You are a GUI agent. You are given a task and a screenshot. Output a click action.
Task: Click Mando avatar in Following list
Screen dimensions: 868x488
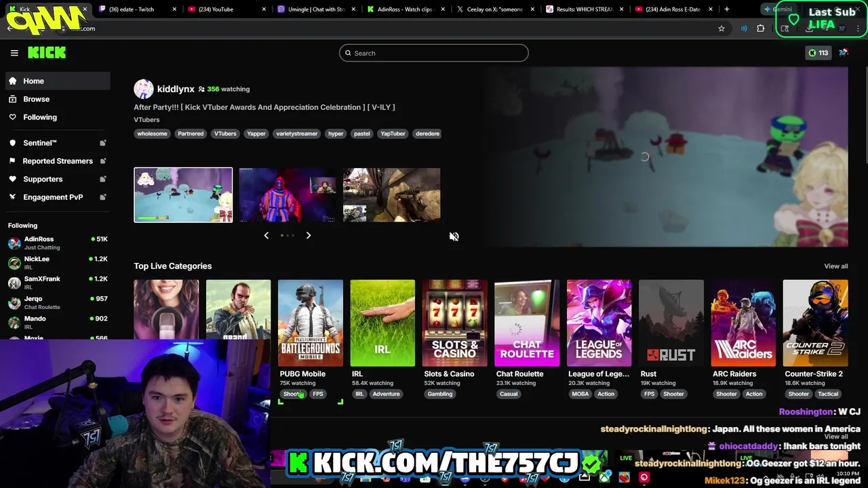tap(14, 322)
